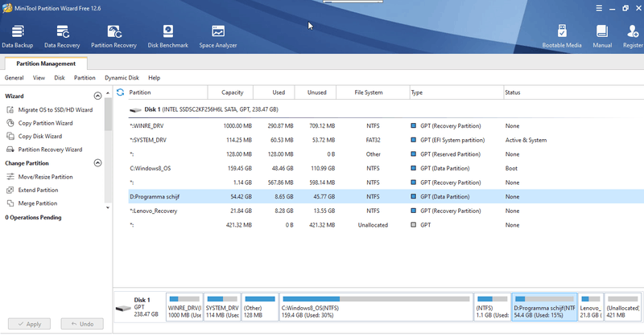Click the refresh icon beside Partition header
This screenshot has height=336, width=644.
[x=120, y=92]
